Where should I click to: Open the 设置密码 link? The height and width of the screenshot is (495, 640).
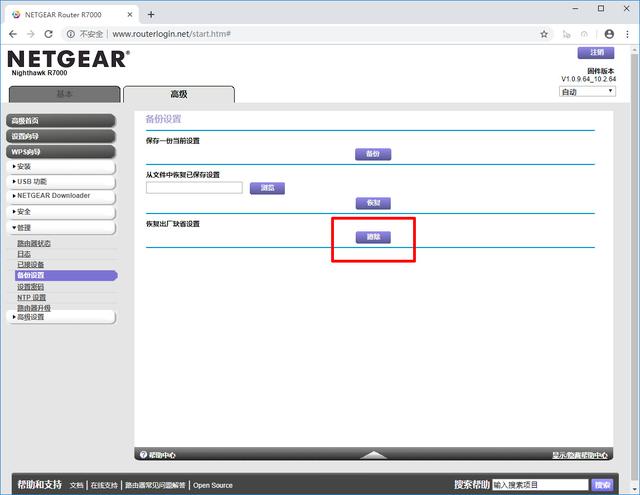coord(30,287)
